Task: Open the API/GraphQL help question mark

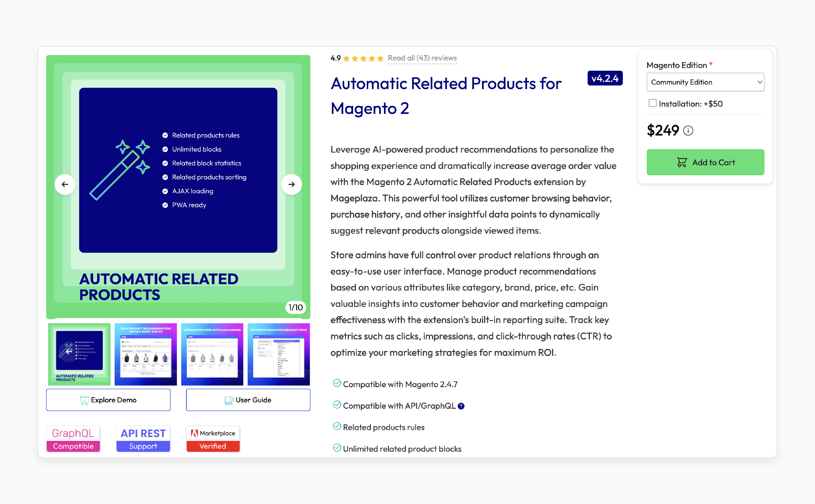Action: click(461, 406)
